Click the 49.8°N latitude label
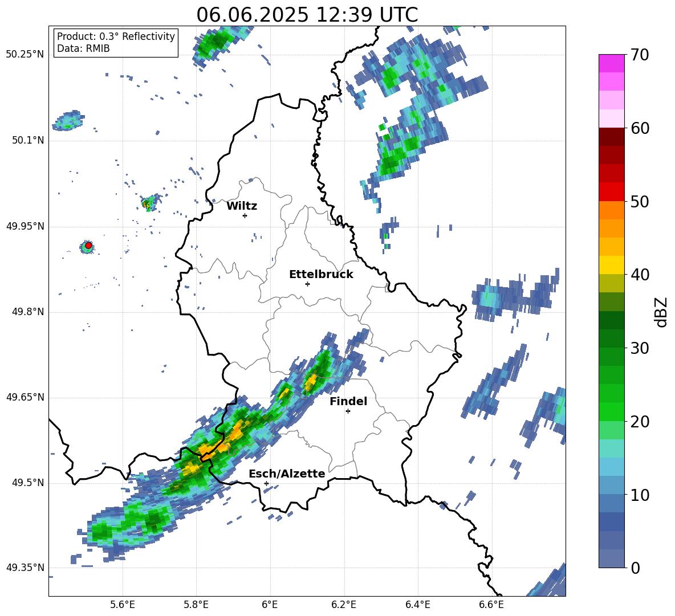The image size is (675, 616). (27, 312)
